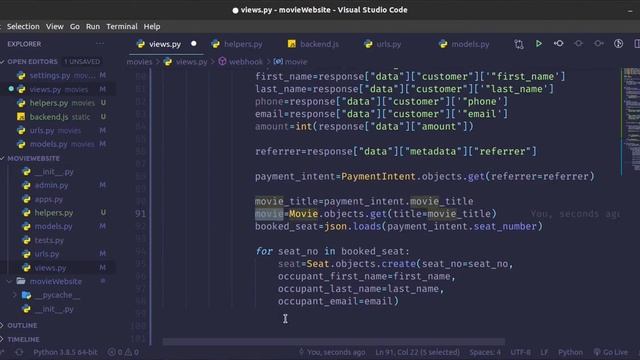Change indentation Spaces: 4 in status bar
The height and width of the screenshot is (360, 640).
coord(485,352)
